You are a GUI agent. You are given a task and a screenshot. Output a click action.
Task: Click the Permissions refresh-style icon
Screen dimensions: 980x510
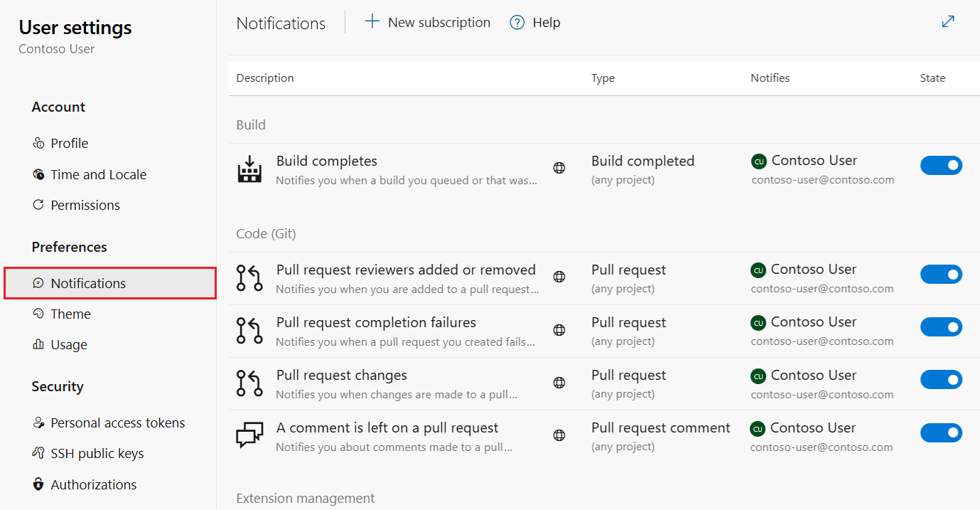(38, 205)
